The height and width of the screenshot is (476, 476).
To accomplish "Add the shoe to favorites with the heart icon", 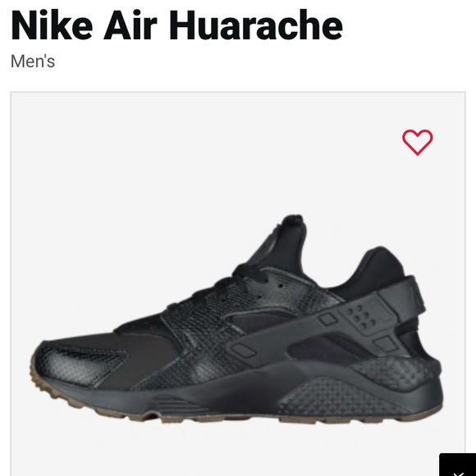I will pyautogui.click(x=418, y=142).
